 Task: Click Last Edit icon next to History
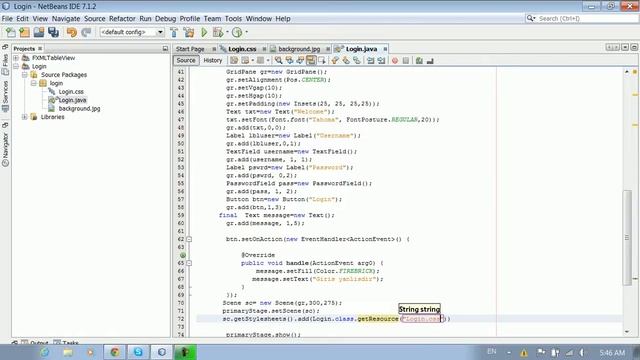pyautogui.click(x=234, y=61)
